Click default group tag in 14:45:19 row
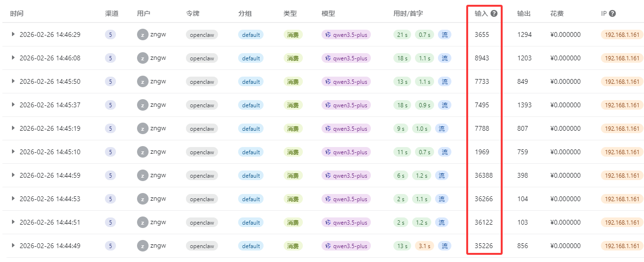This screenshot has width=644, height=262. [x=251, y=128]
